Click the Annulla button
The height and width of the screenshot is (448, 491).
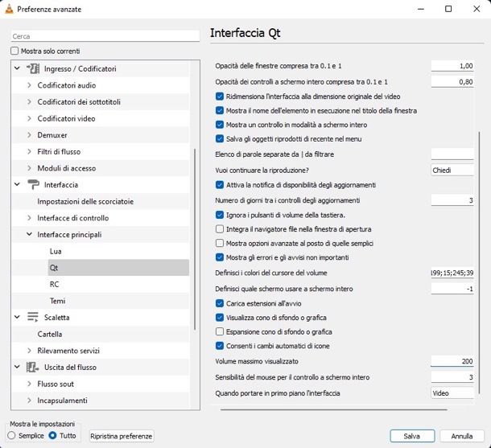tap(462, 436)
